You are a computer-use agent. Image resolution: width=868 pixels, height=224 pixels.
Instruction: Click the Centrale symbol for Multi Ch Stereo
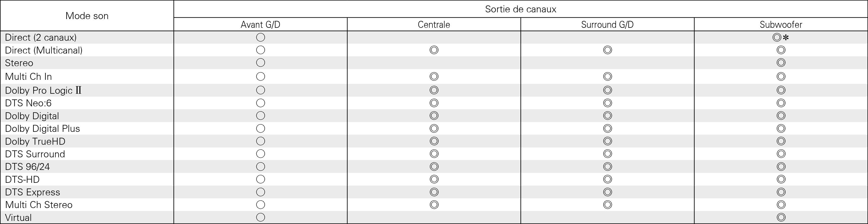[x=434, y=205]
